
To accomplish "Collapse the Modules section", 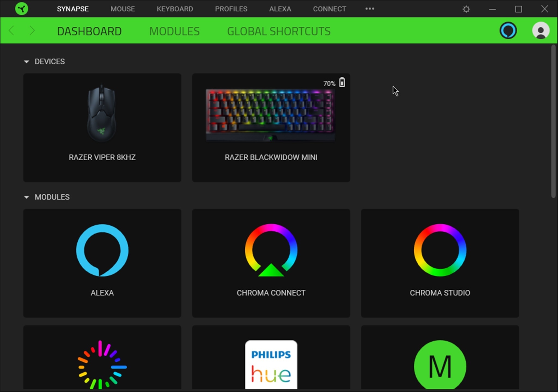I will pyautogui.click(x=26, y=197).
